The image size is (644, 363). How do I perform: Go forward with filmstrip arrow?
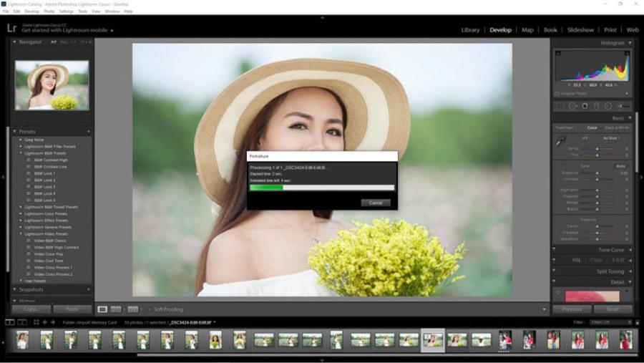54,322
